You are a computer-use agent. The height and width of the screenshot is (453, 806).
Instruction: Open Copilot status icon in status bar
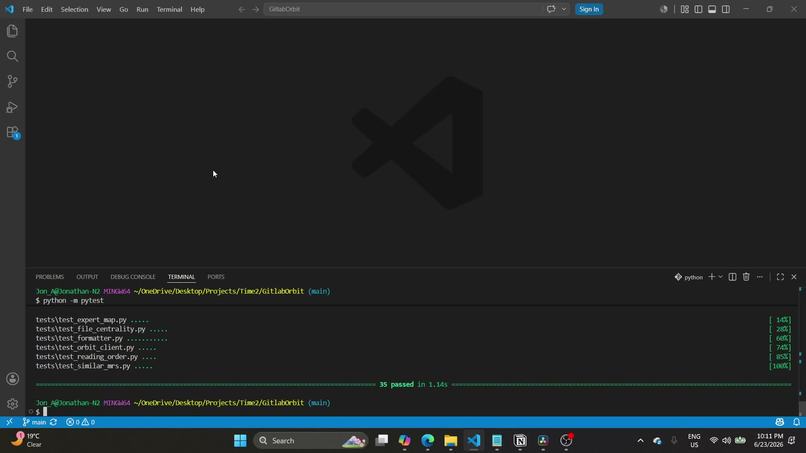780,422
